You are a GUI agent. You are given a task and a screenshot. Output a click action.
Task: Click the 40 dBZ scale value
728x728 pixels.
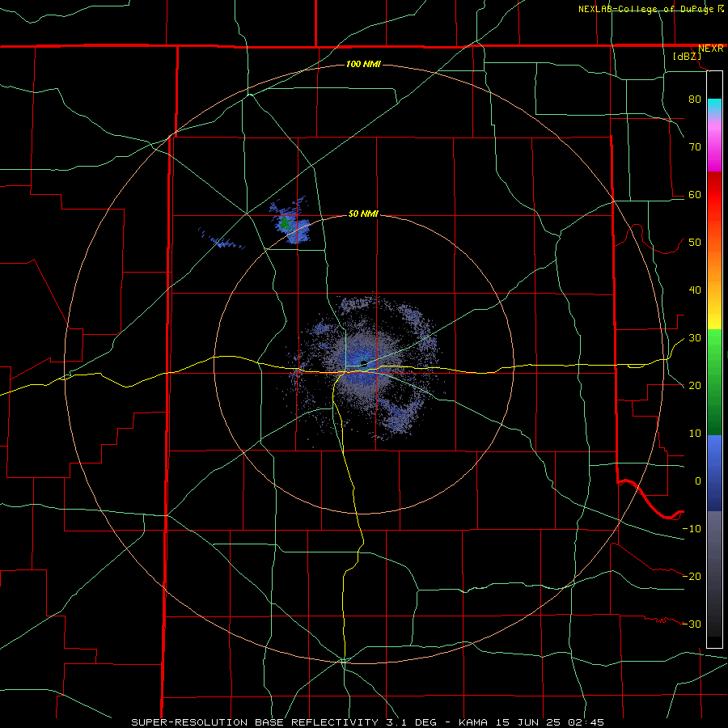point(695,290)
